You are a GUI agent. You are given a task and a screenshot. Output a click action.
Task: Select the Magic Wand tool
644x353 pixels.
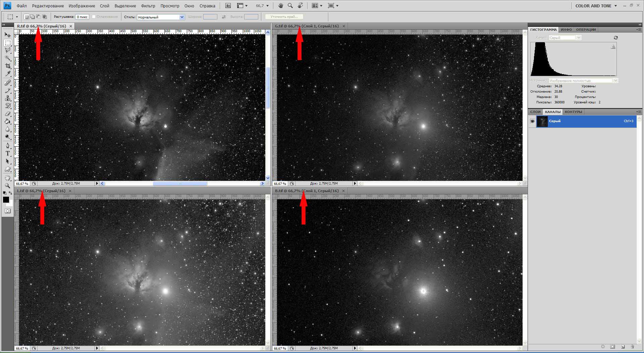click(7, 58)
